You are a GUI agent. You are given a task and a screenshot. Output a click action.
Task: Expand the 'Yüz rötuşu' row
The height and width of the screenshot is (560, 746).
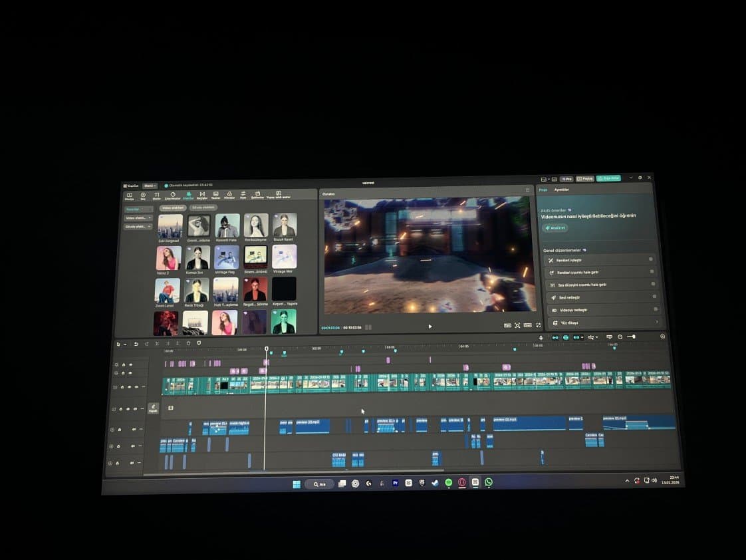tap(605, 323)
